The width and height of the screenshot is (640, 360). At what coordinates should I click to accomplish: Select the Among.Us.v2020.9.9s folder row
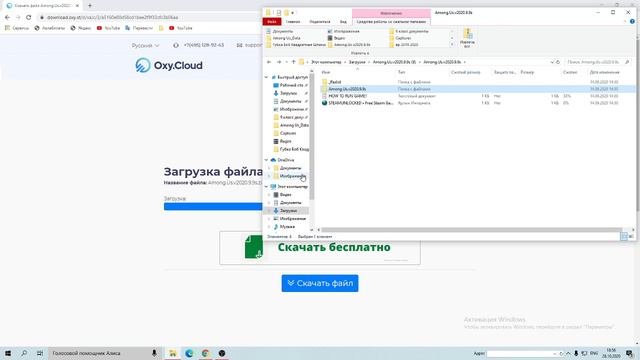coord(478,89)
